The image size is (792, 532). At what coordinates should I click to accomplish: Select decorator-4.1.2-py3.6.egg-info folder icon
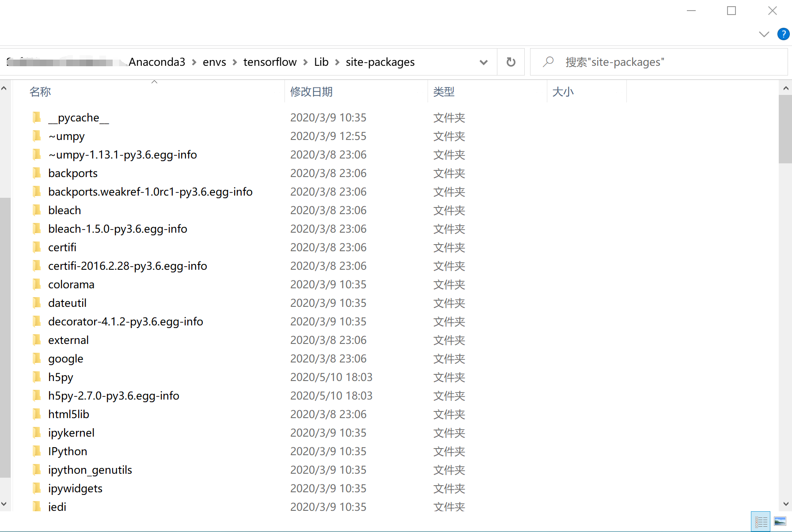click(37, 321)
